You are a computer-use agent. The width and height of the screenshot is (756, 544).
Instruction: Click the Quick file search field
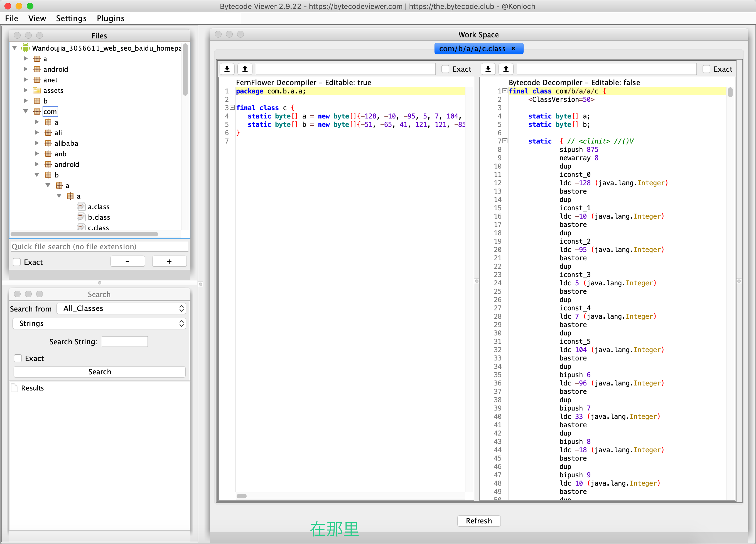[99, 246]
